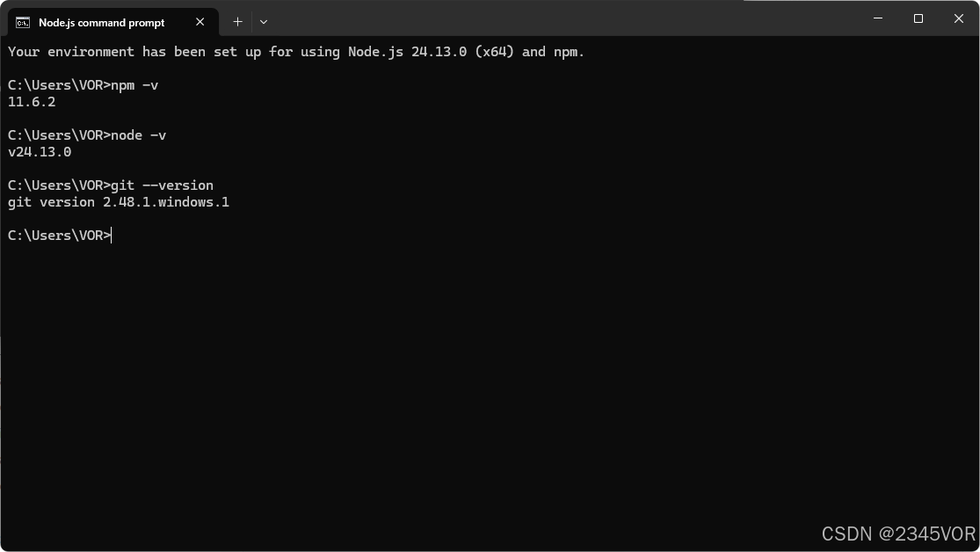Click the 11.6.2 npm version output
Viewport: 980px width, 552px height.
point(32,102)
